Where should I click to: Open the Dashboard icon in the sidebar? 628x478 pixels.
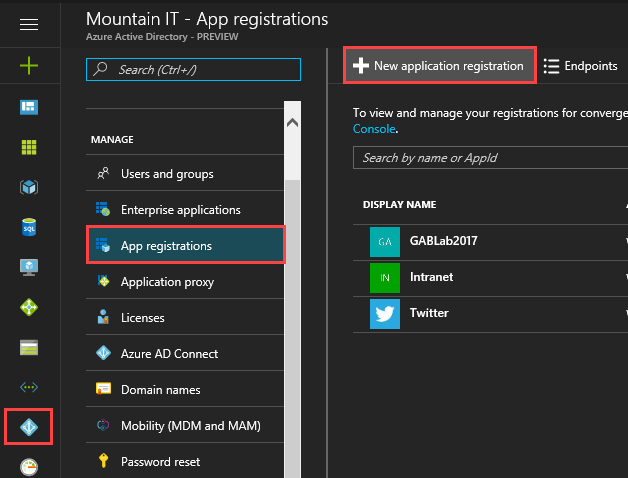(x=29, y=107)
